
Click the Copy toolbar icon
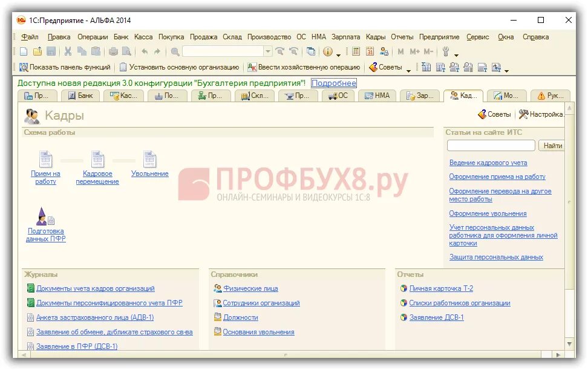[x=82, y=51]
